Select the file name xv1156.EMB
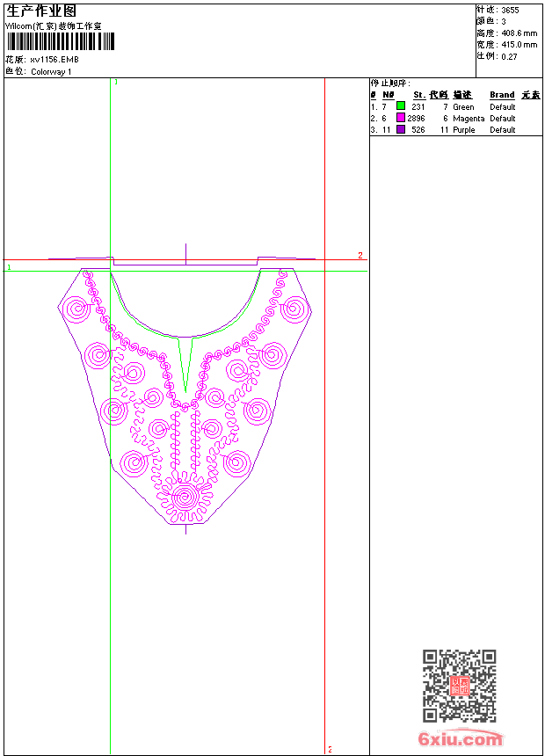This screenshot has height=756, width=545. 54,60
